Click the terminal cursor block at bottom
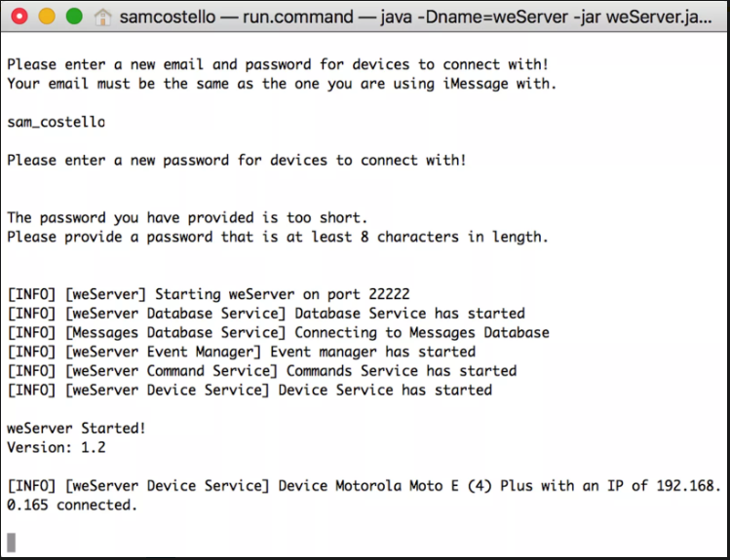730x560 pixels. click(11, 542)
